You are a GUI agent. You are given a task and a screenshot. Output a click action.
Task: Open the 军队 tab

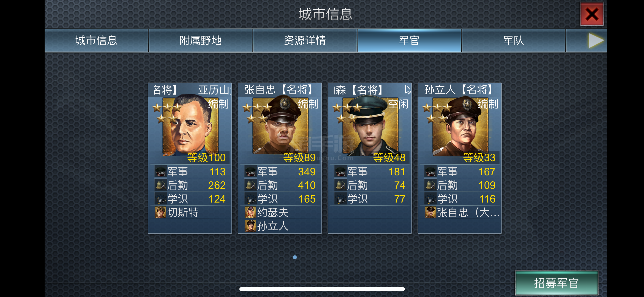pos(513,41)
